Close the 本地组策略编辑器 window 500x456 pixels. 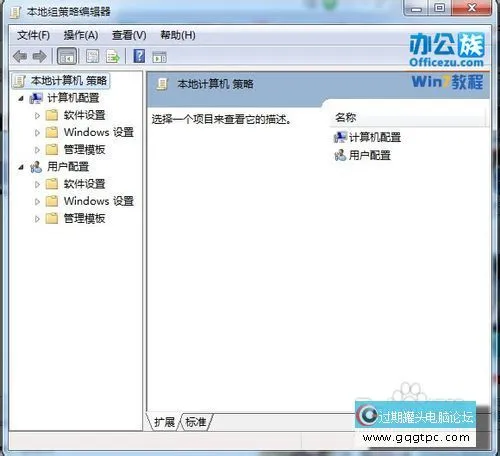[x=472, y=8]
